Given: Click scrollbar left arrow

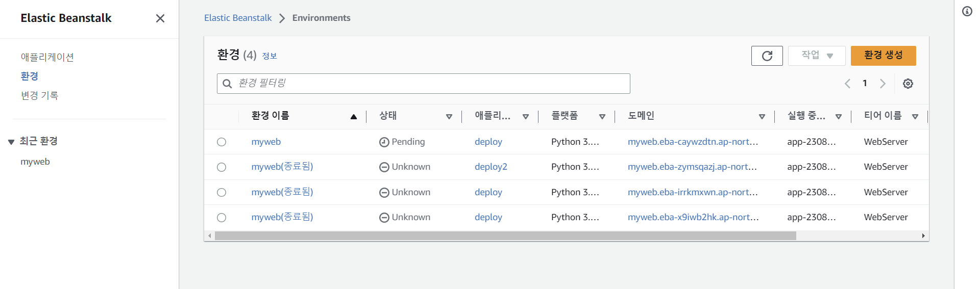Looking at the screenshot, I should [x=209, y=236].
